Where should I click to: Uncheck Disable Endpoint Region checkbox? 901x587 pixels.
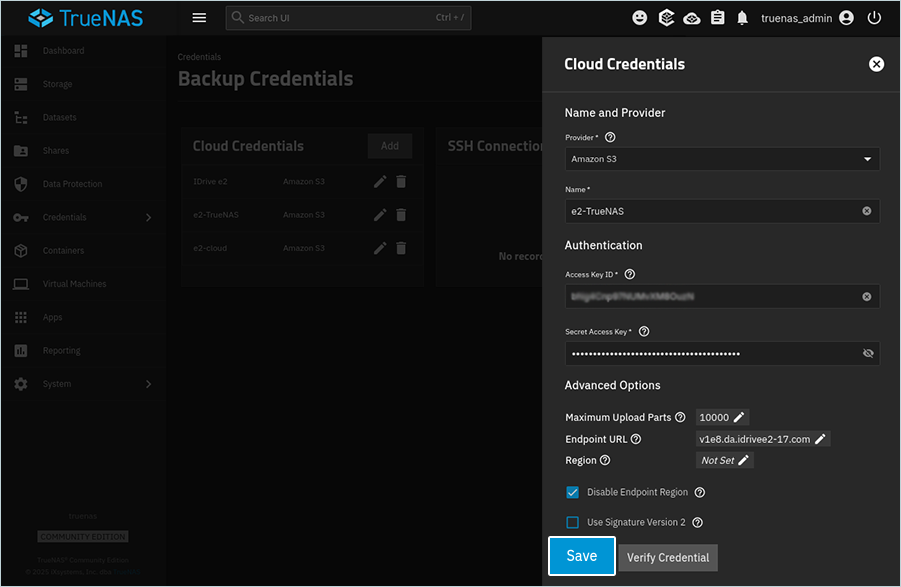(x=573, y=492)
